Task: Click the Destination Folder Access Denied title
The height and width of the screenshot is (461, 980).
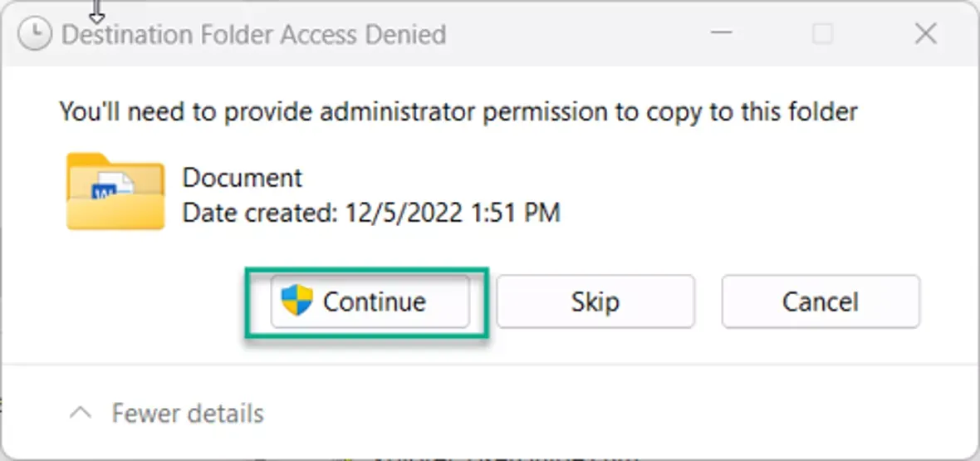Action: pyautogui.click(x=254, y=34)
